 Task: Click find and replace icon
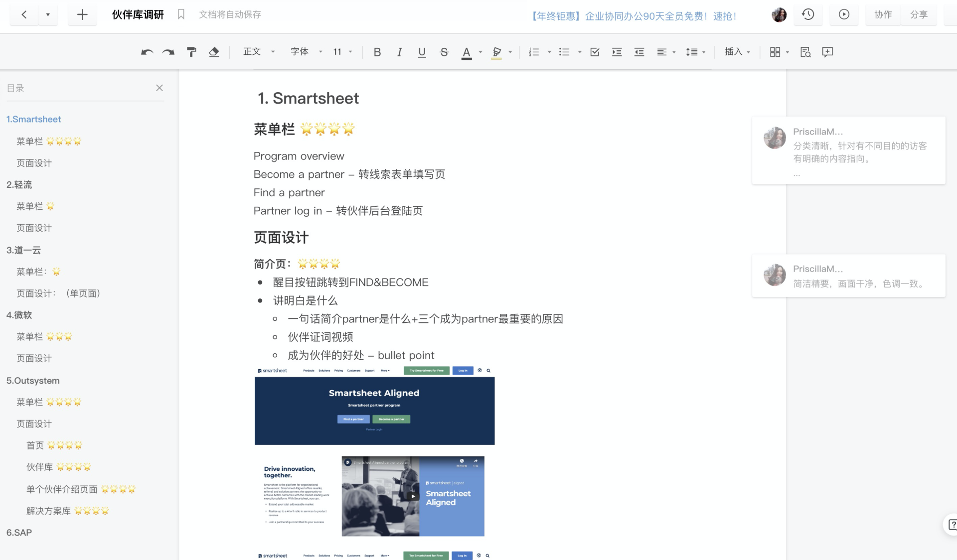805,52
